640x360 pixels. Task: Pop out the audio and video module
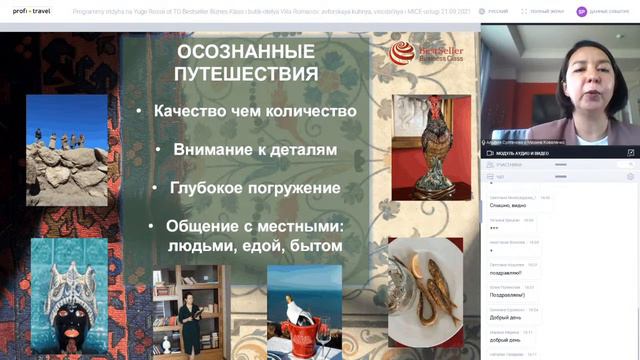(x=631, y=153)
